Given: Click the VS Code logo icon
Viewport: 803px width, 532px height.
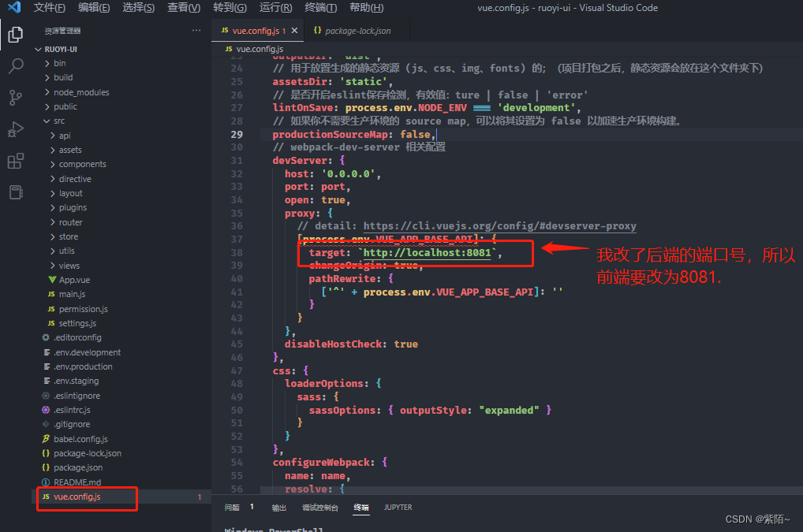Looking at the screenshot, I should click(14, 7).
